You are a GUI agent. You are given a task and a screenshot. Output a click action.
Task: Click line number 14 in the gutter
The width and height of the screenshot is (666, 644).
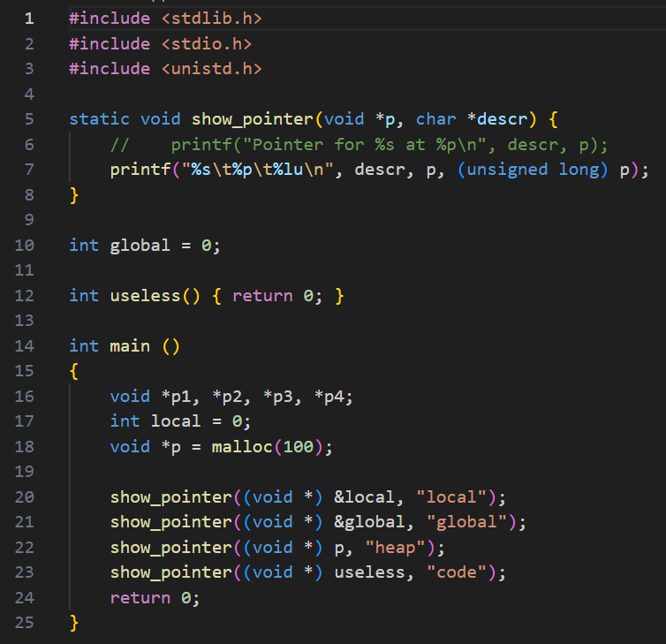pos(25,346)
